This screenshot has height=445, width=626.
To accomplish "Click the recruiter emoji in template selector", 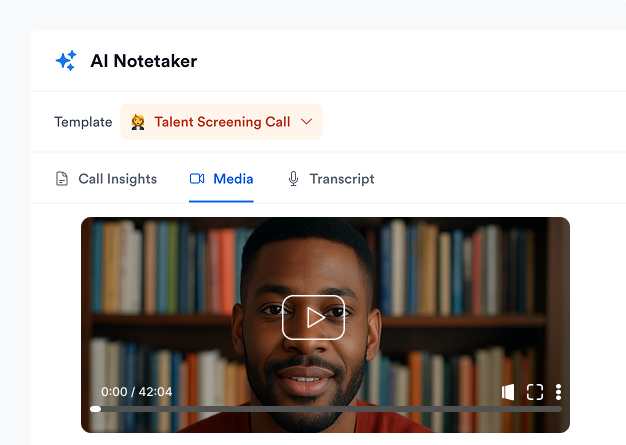I will pos(138,122).
